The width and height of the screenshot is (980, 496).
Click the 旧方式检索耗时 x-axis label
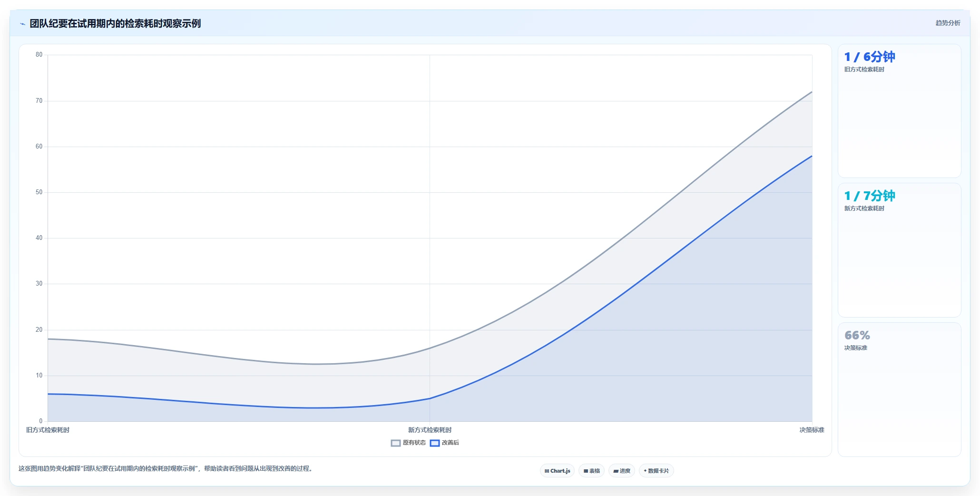click(x=48, y=430)
